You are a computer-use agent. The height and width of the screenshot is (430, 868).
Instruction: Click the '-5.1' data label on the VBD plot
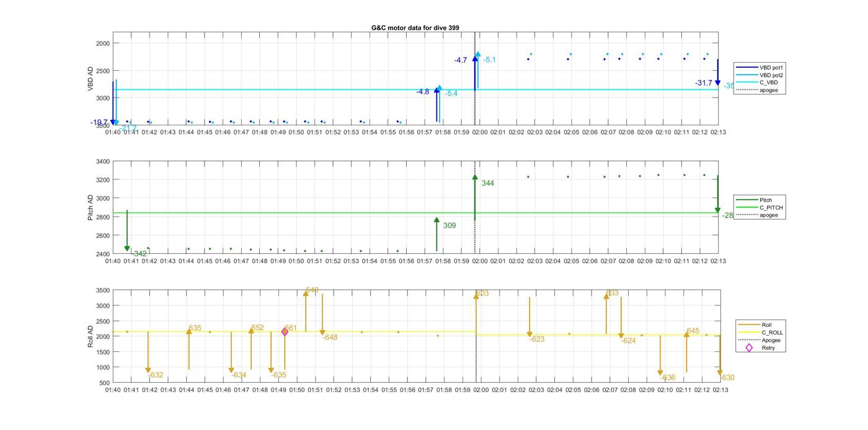[489, 60]
